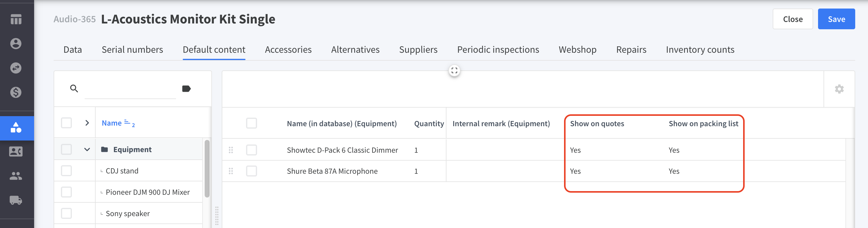Click the fullscreen expand icon
Viewport: 868px width, 228px height.
(454, 70)
